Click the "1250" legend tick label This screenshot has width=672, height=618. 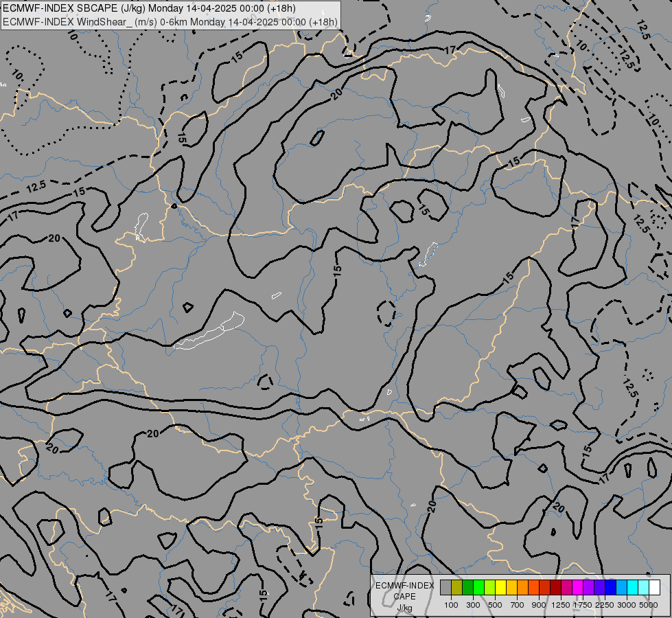tap(561, 605)
